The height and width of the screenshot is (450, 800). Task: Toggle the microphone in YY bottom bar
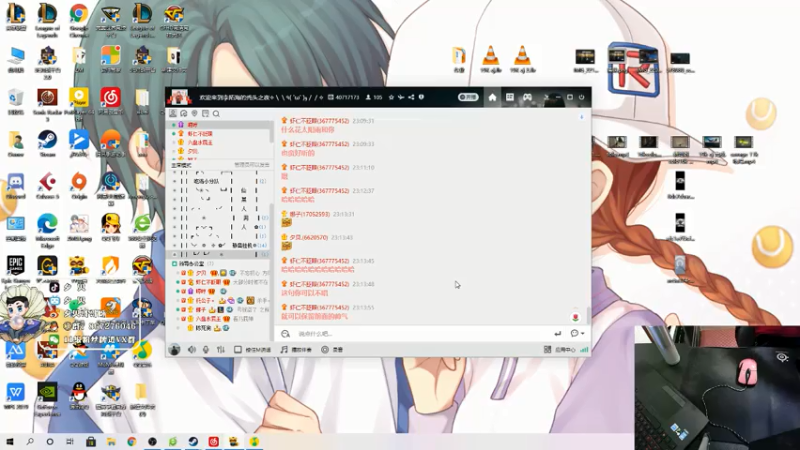pos(206,349)
